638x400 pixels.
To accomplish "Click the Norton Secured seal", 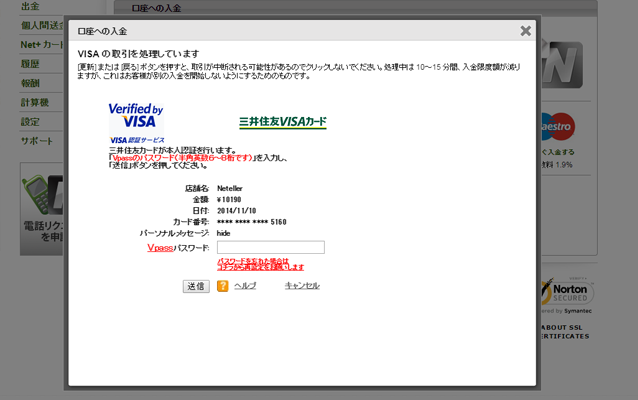I will (x=566, y=293).
